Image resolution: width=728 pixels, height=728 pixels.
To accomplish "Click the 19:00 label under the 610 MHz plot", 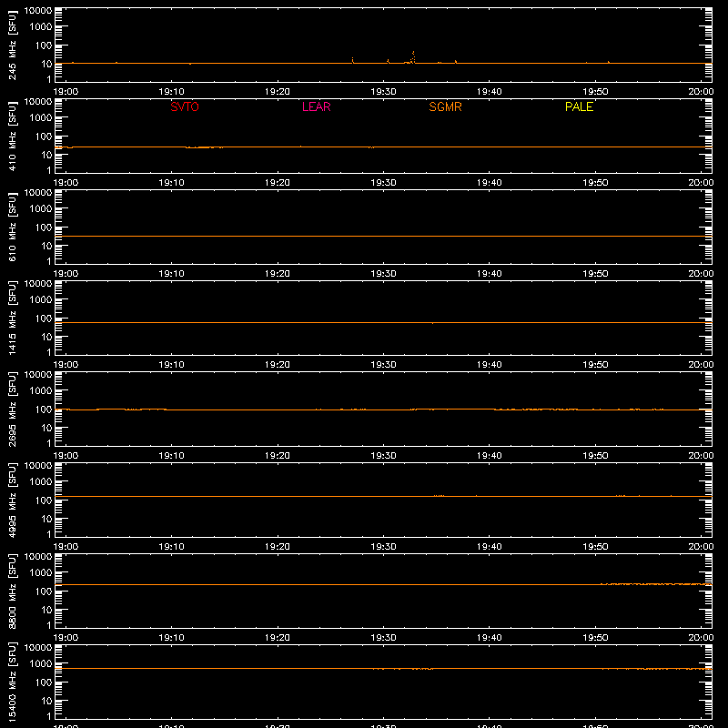I will tap(66, 274).
